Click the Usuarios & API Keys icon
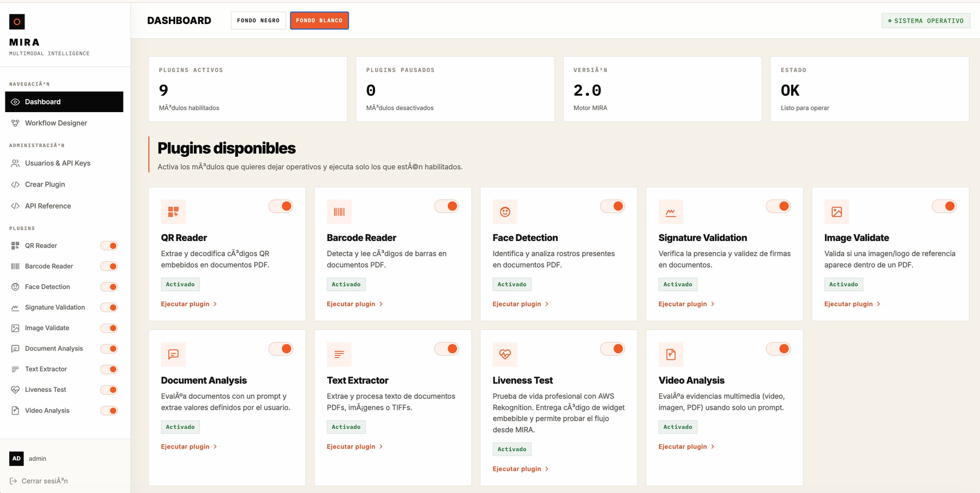The height and width of the screenshot is (493, 980). pyautogui.click(x=15, y=163)
